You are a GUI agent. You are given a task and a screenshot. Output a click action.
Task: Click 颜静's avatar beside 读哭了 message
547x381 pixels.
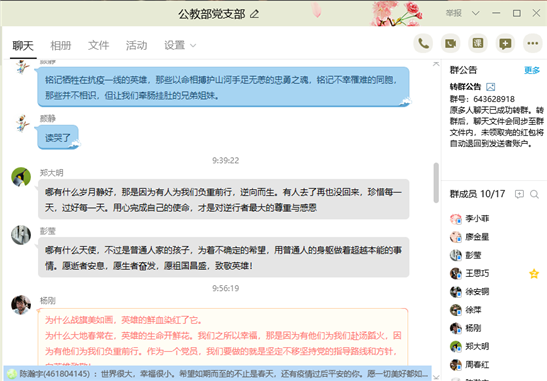(22, 123)
